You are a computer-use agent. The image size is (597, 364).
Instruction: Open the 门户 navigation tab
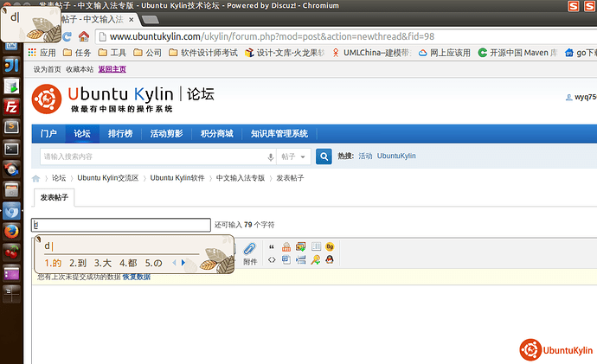48,133
